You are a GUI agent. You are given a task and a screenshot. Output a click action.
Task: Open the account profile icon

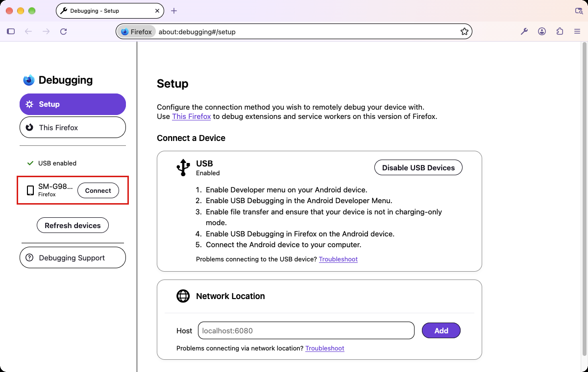point(542,31)
